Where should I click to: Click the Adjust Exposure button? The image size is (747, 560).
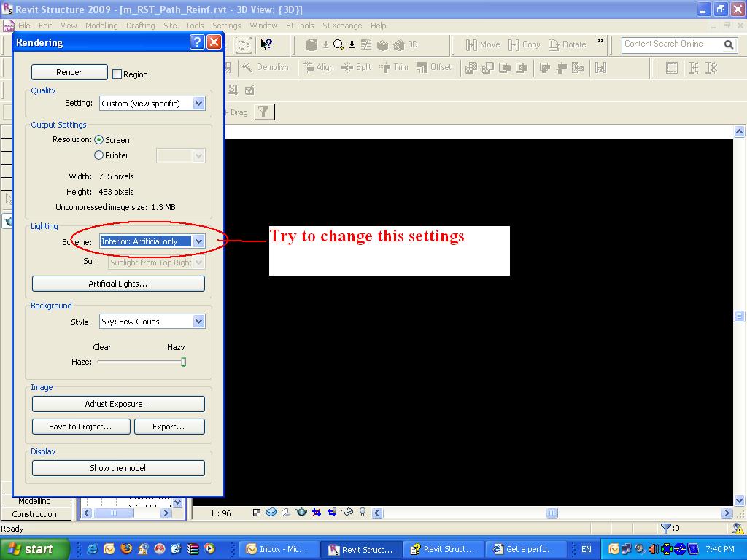click(x=118, y=404)
